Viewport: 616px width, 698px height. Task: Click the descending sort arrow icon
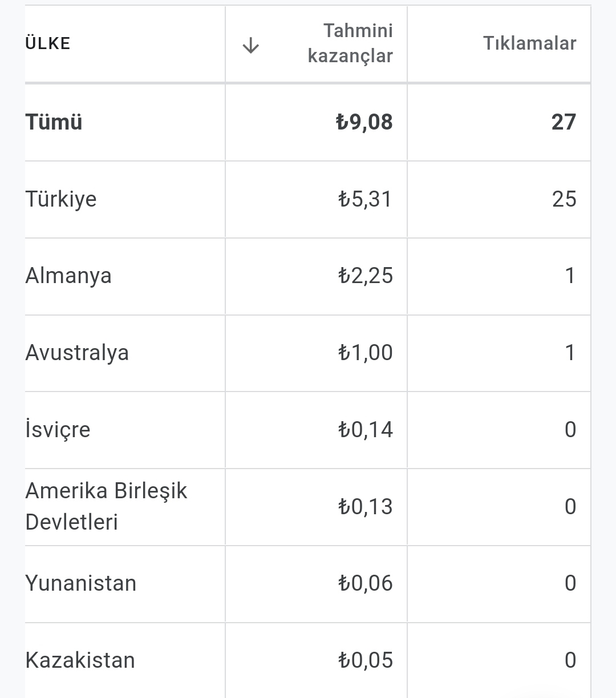[x=251, y=46]
